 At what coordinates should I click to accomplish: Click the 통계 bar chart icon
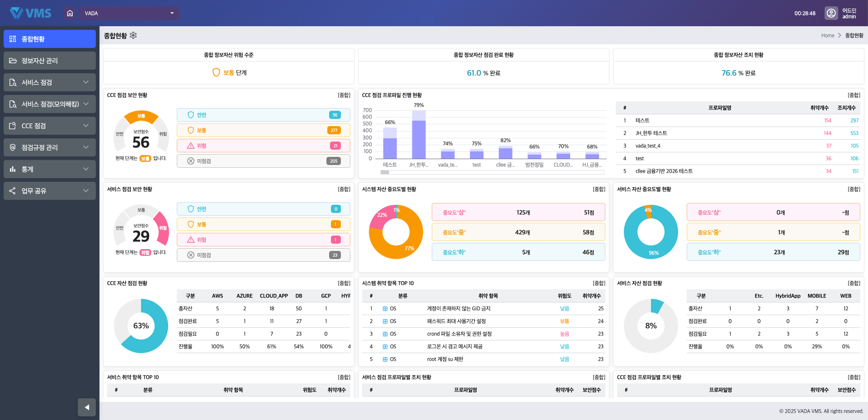pyautogui.click(x=13, y=169)
